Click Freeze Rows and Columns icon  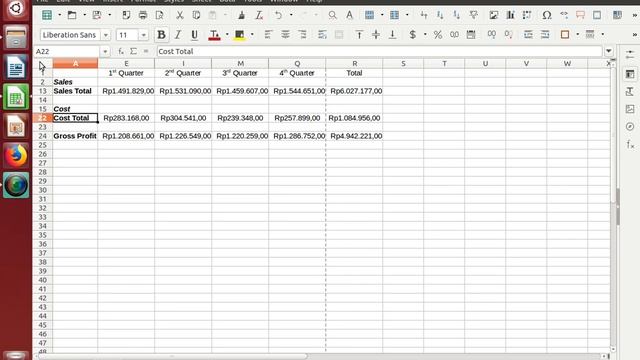[x=617, y=15]
